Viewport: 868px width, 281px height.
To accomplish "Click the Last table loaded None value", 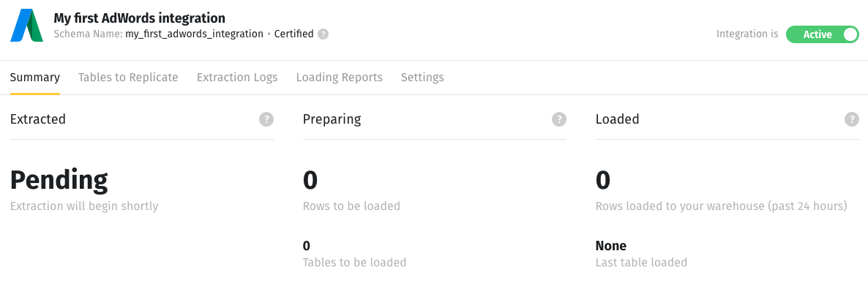I will 611,246.
